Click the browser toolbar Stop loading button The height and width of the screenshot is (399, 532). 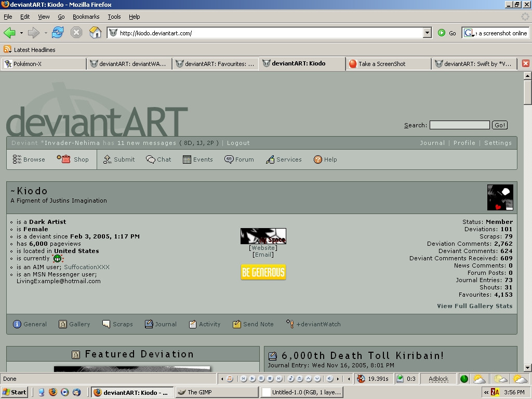pos(76,33)
